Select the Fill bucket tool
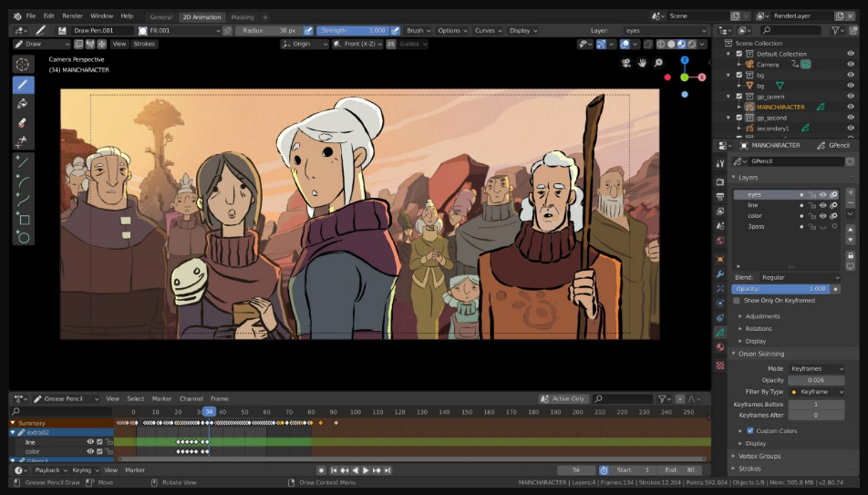 point(23,104)
